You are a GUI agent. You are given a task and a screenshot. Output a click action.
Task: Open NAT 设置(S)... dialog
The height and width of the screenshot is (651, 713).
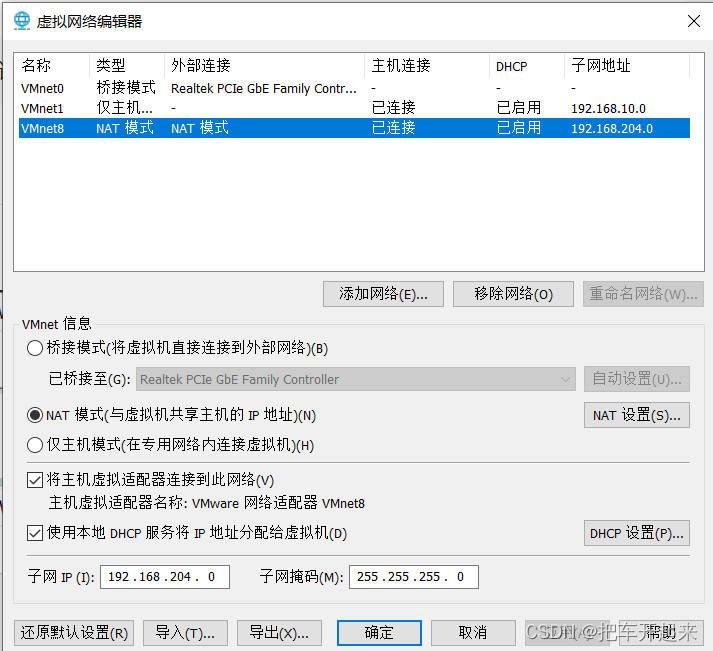pos(637,415)
